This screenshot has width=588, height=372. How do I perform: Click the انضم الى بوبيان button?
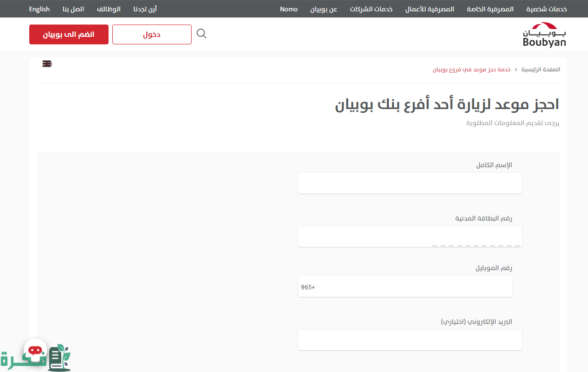pyautogui.click(x=69, y=34)
